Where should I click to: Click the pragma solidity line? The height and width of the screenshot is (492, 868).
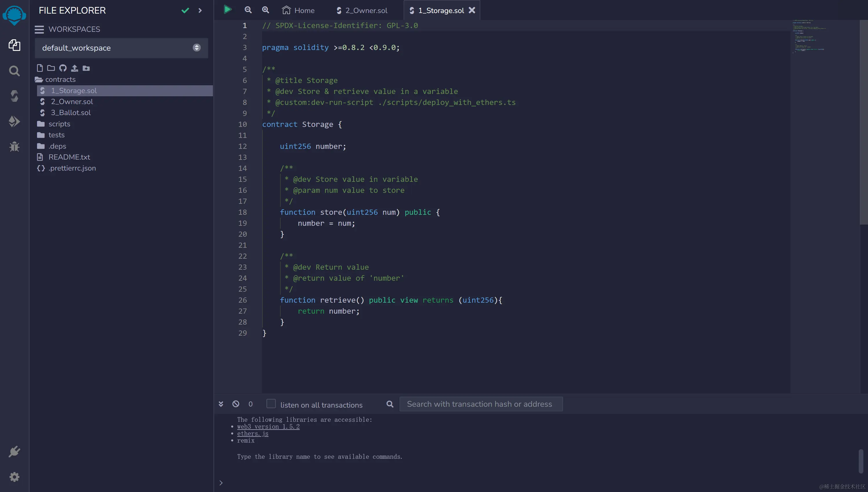(331, 48)
